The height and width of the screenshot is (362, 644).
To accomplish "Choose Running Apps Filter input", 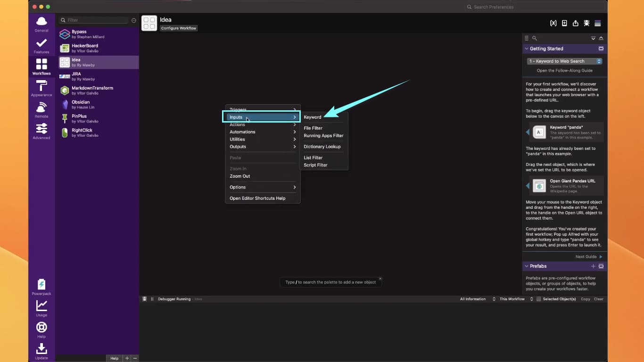I will [x=324, y=135].
